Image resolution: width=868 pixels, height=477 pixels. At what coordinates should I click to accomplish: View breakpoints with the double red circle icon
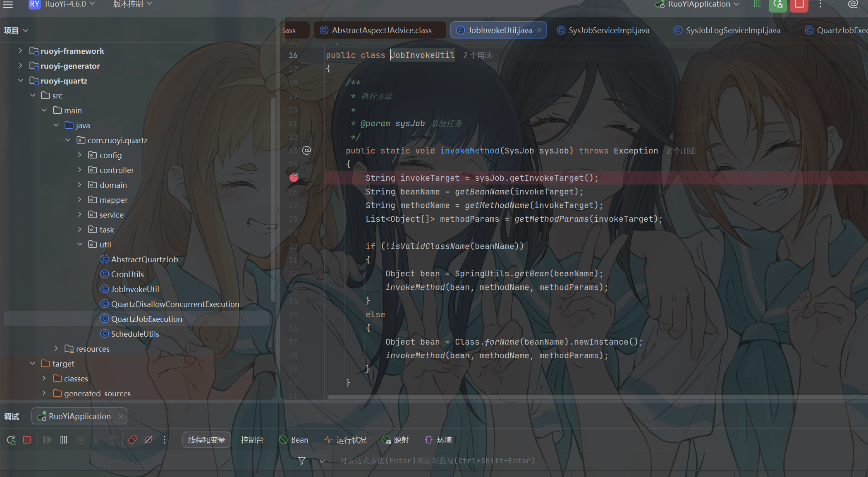coord(132,440)
